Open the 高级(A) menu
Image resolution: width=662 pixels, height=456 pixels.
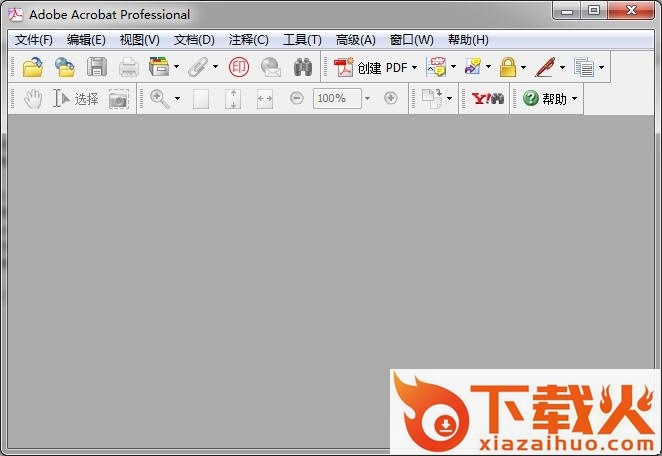355,40
